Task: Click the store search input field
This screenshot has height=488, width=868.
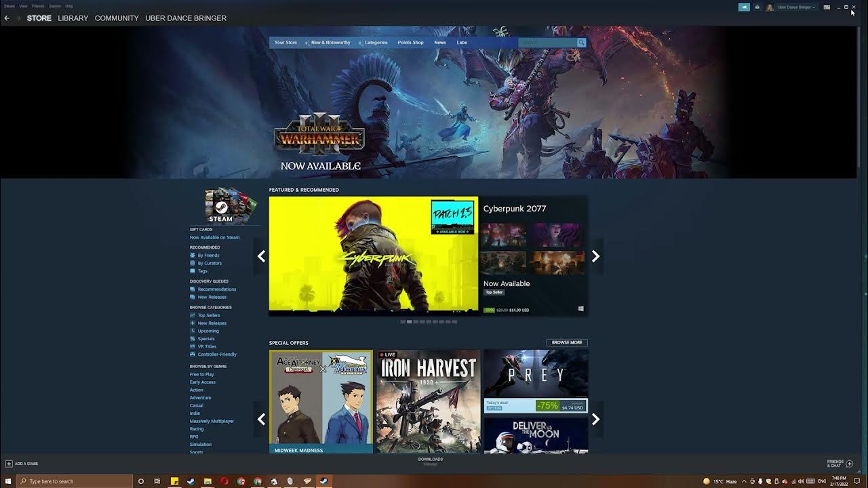Action: pos(547,43)
